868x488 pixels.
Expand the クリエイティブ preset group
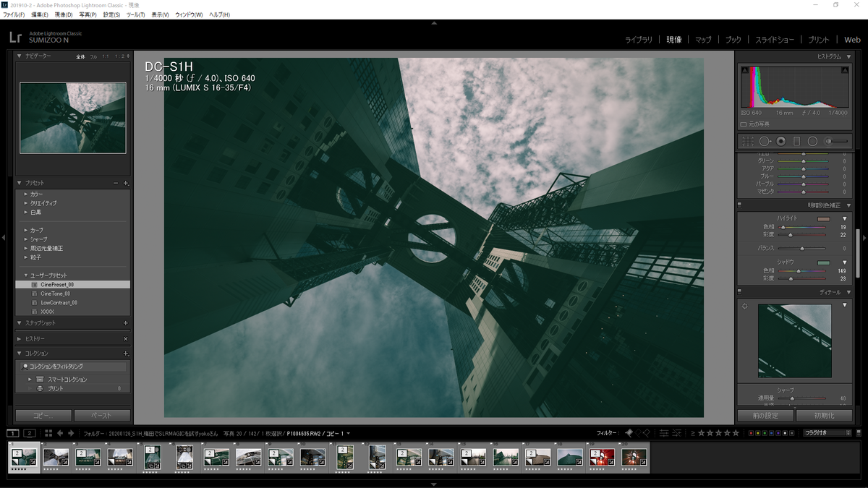click(x=27, y=203)
